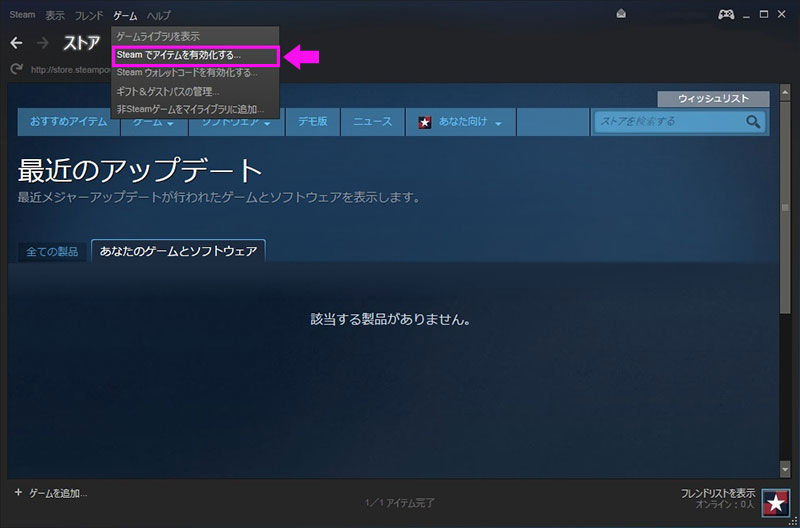Open フレンドリストを表示 link
The height and width of the screenshot is (528, 800).
pos(717,493)
